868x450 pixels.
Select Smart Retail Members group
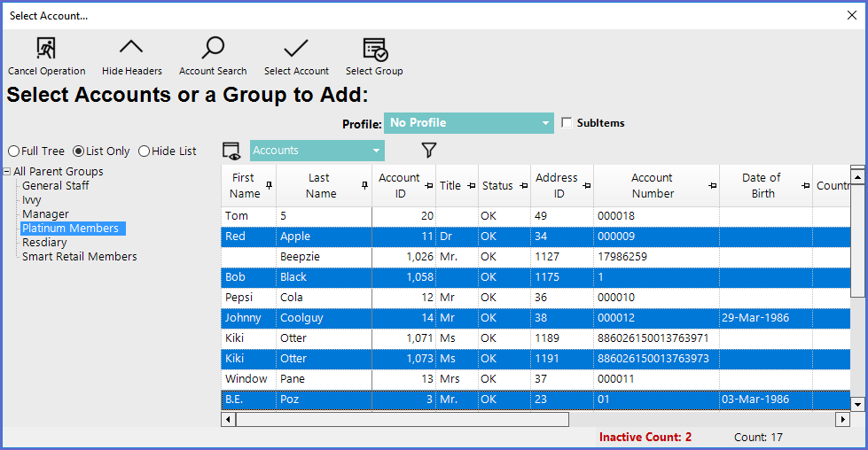[79, 257]
